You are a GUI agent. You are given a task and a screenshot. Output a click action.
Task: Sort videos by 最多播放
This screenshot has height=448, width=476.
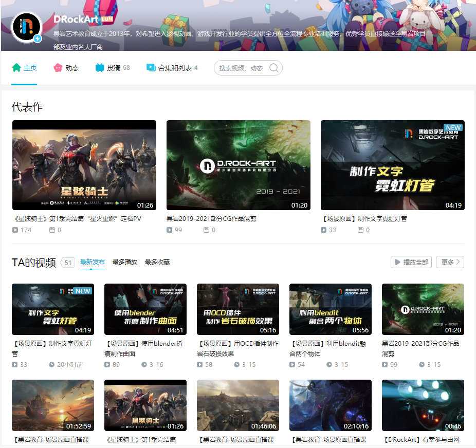pyautogui.click(x=125, y=262)
